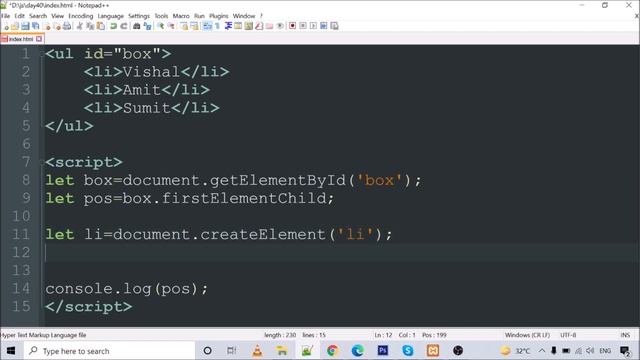The height and width of the screenshot is (360, 640).
Task: Click the Close All documents toolbar icon
Action: [x=58, y=26]
